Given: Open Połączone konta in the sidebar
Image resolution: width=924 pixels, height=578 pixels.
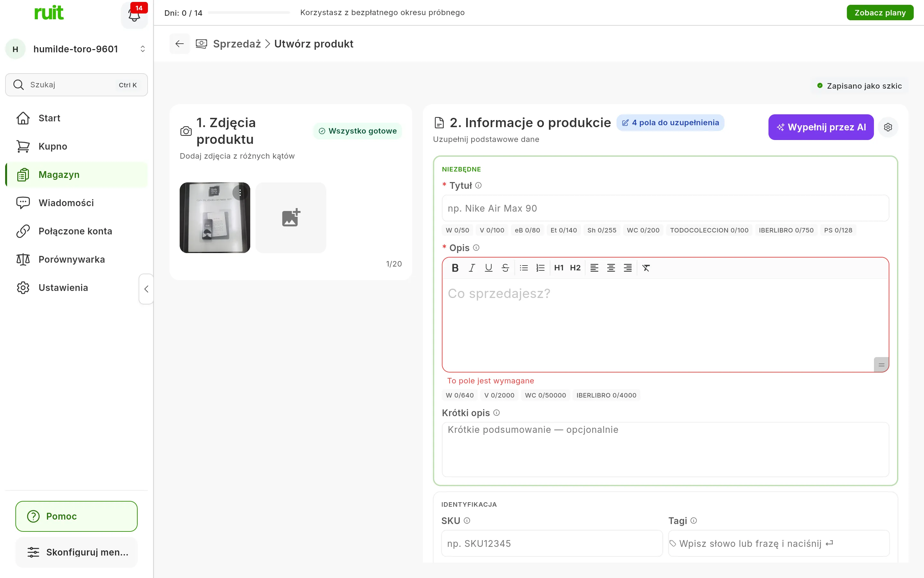Looking at the screenshot, I should click(76, 231).
